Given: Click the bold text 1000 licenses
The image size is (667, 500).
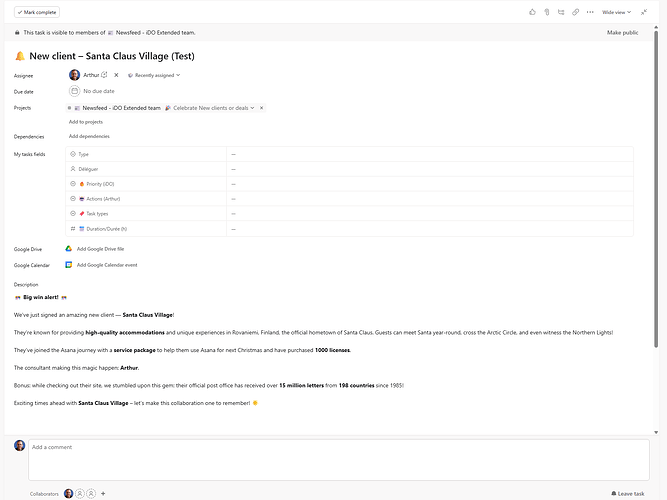Looking at the screenshot, I should click(333, 350).
